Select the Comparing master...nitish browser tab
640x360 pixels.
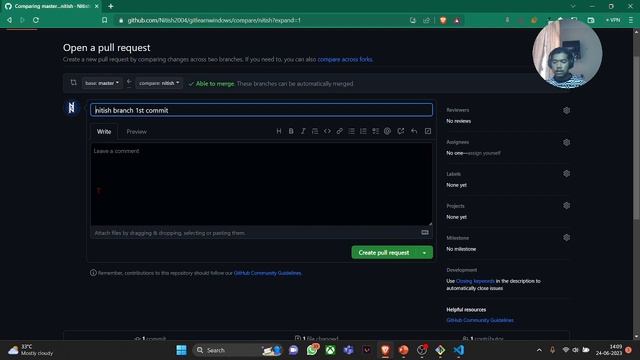(51, 6)
